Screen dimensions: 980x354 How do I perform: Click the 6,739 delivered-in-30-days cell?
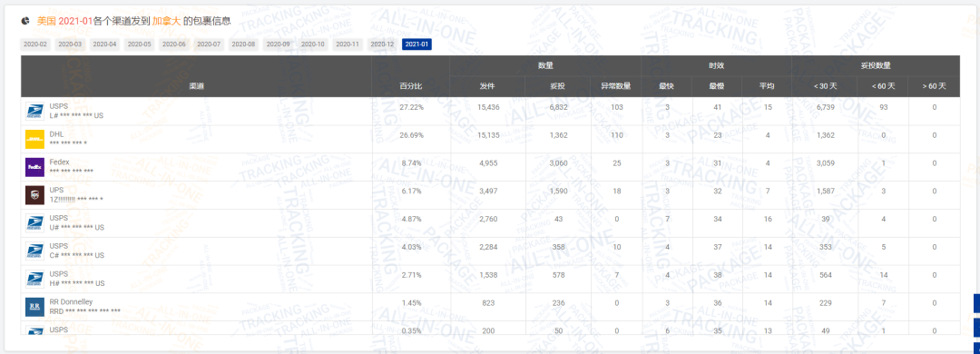(826, 108)
